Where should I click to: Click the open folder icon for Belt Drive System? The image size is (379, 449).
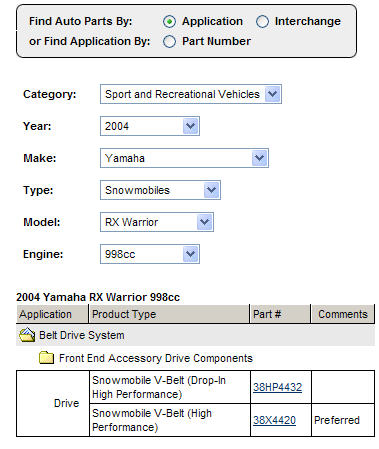tap(27, 335)
